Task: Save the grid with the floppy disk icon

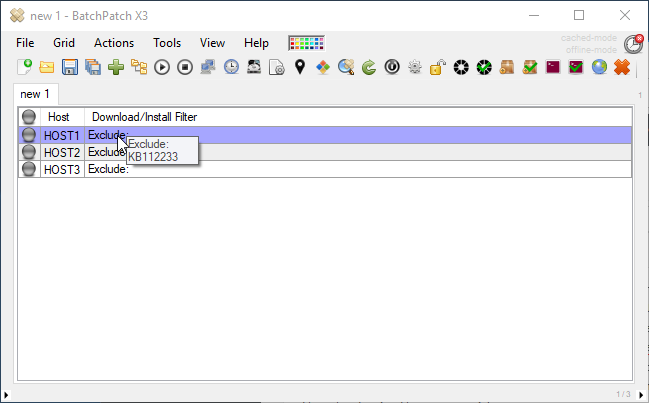Action: click(x=70, y=67)
